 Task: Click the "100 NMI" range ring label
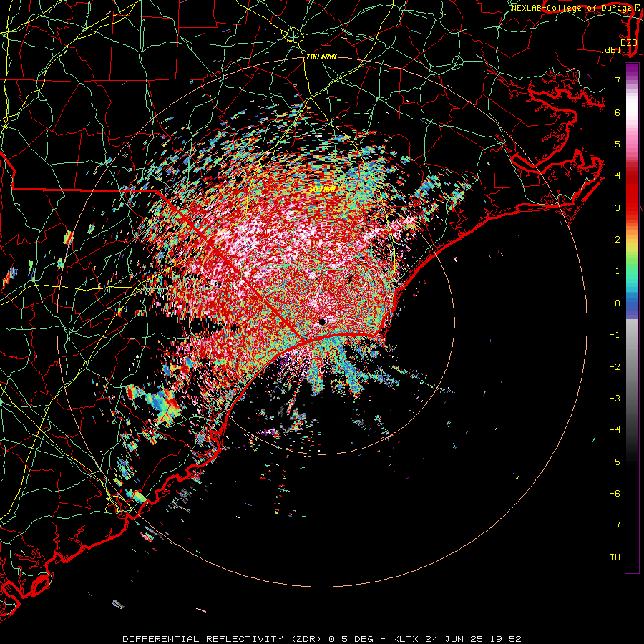[x=321, y=57]
